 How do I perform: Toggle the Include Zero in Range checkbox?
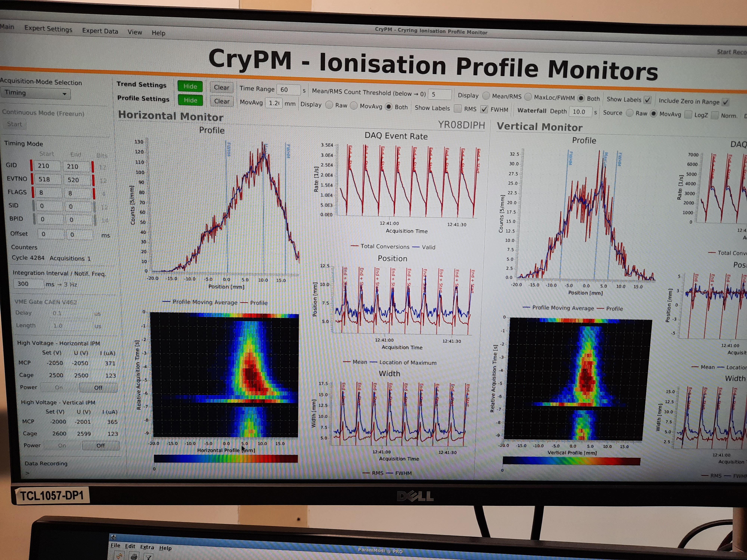(725, 102)
